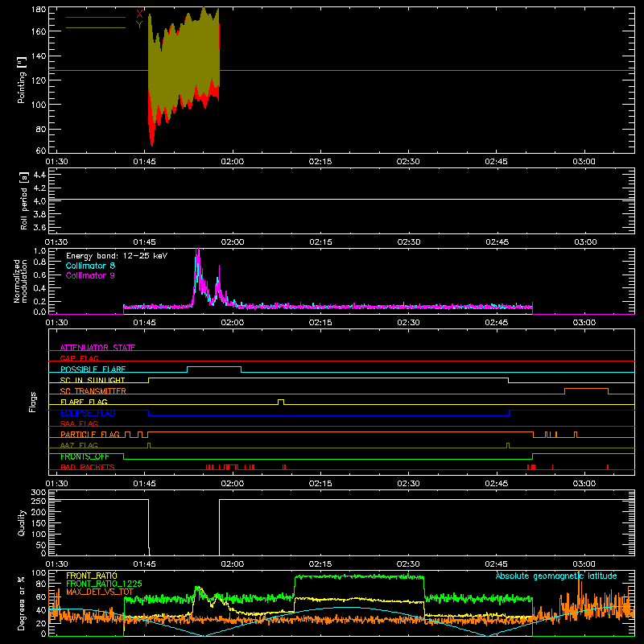Click the olive Y legend label

[139, 25]
